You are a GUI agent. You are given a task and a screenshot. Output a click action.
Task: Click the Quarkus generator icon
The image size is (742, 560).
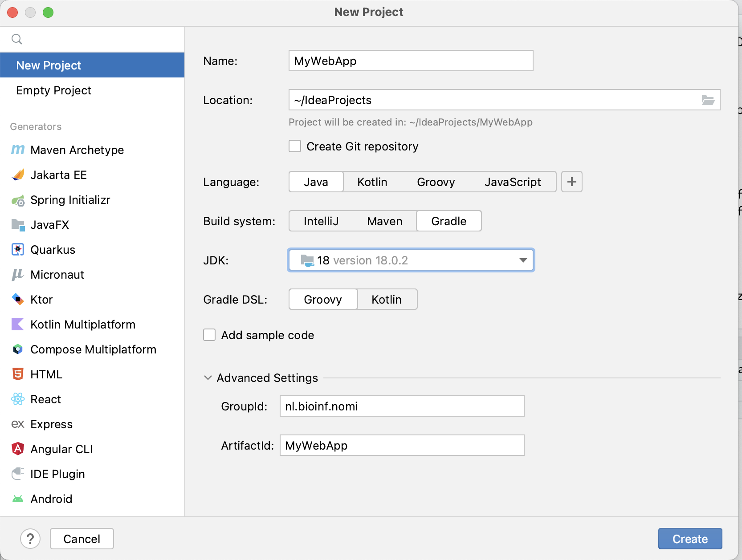18,250
